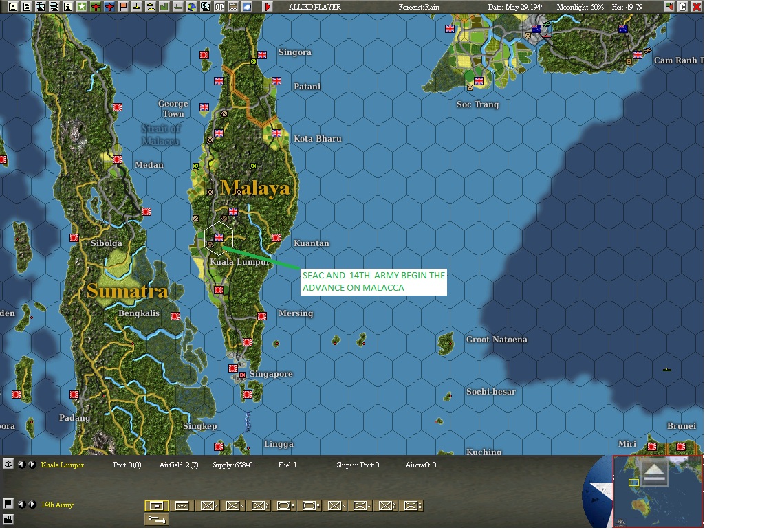Select next unit arrow before 14th Army
782x532 pixels.
tap(32, 504)
